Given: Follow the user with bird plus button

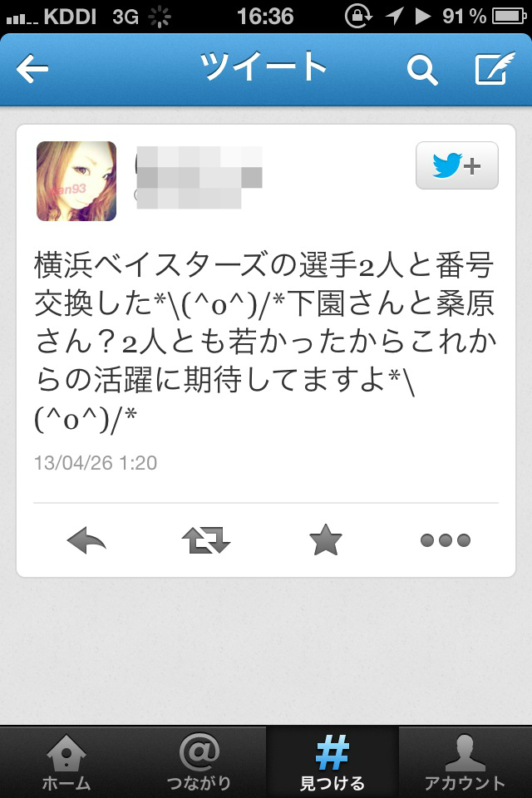Looking at the screenshot, I should (x=456, y=165).
